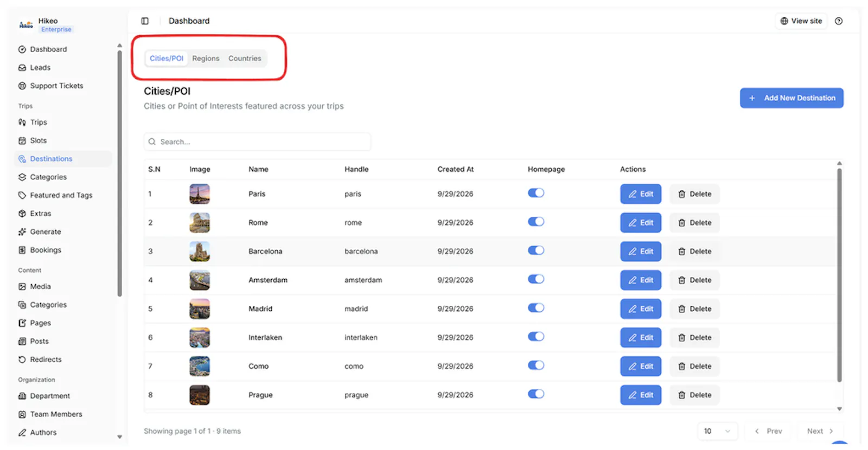Viewport: 868px width, 450px height.
Task: Open the Media library
Action: tap(35, 287)
